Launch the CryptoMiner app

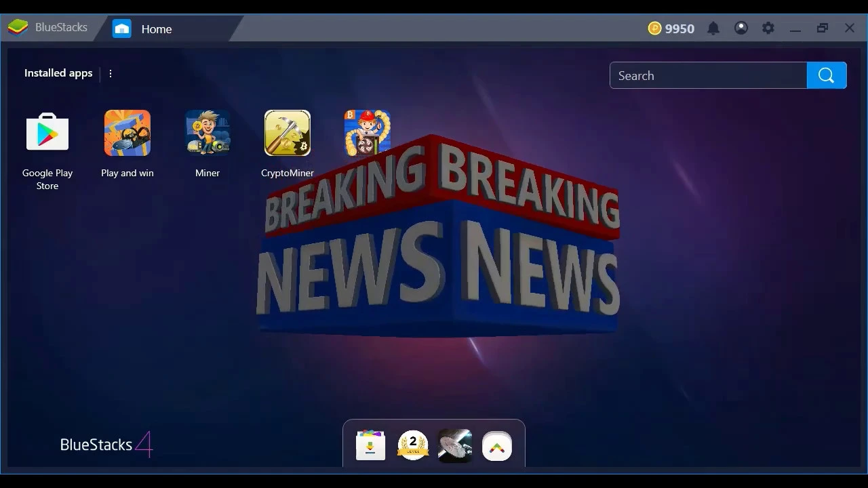tap(288, 133)
